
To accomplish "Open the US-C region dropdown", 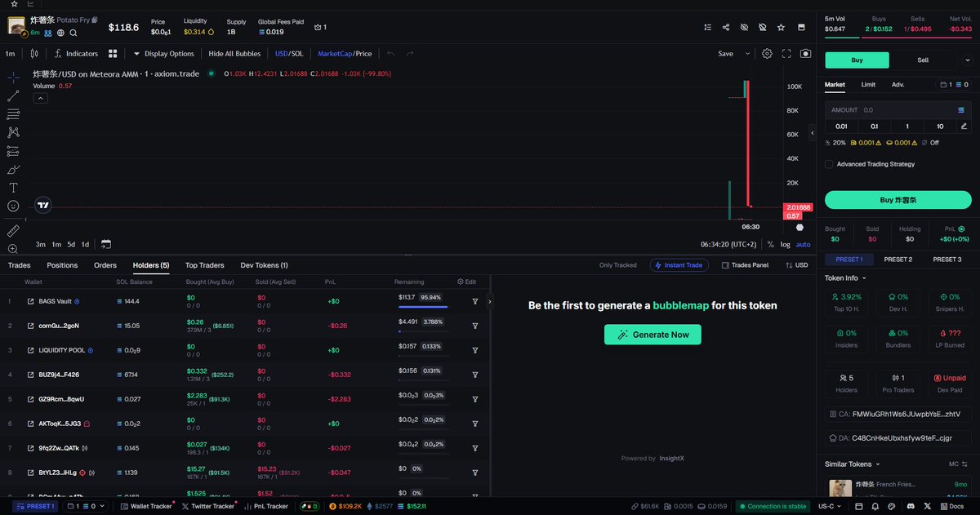I will pos(831,507).
